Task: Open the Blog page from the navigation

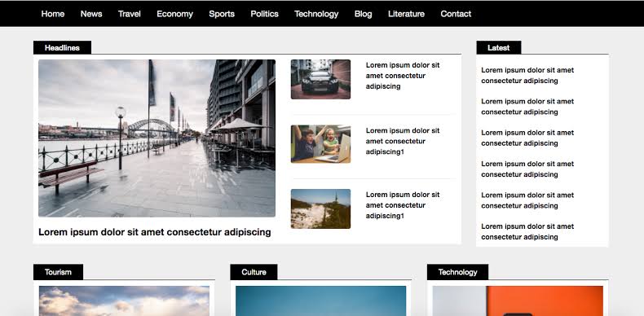Action: [x=363, y=14]
